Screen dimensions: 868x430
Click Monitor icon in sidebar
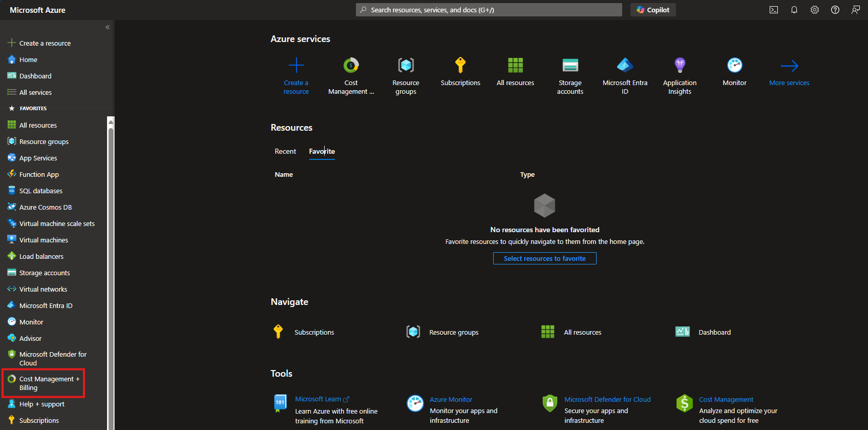tap(12, 322)
